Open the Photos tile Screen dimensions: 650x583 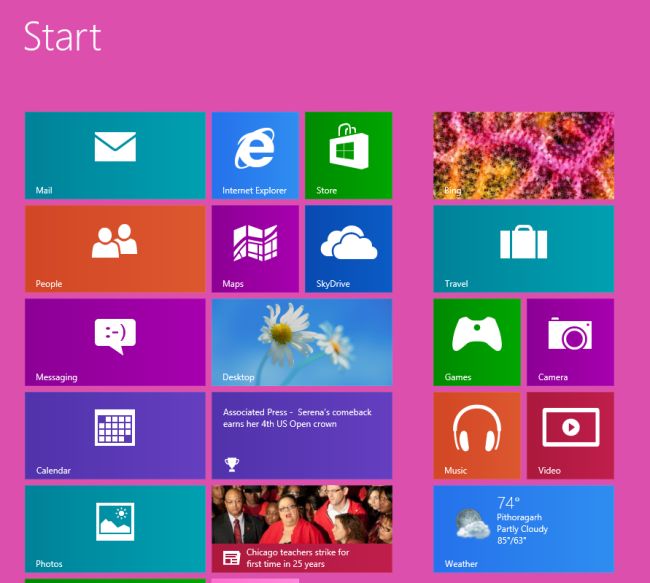point(115,529)
